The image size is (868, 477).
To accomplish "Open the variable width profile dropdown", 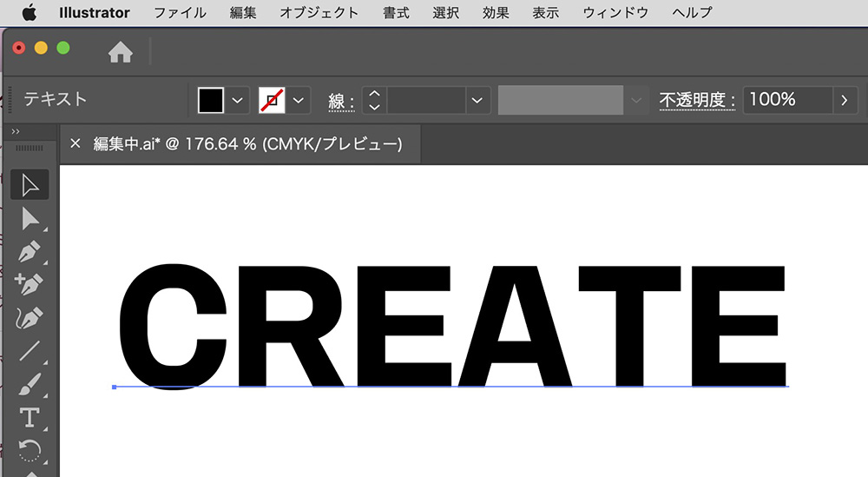I will click(x=636, y=100).
